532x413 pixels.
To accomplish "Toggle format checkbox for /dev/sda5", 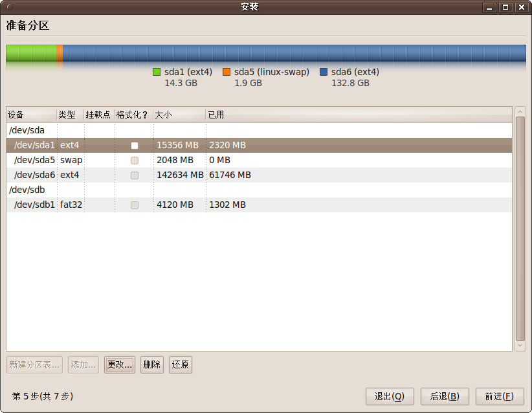I will pos(135,161).
